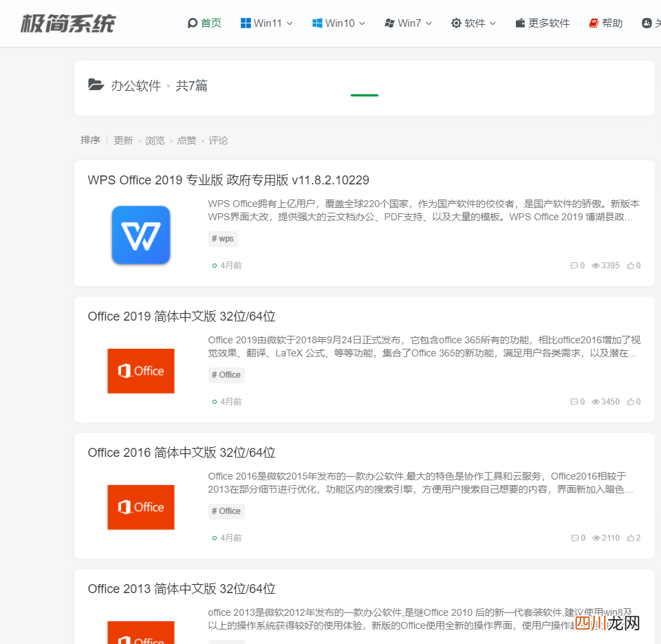This screenshot has height=644, width=661.
Task: Click the # wps tag
Action: point(223,239)
